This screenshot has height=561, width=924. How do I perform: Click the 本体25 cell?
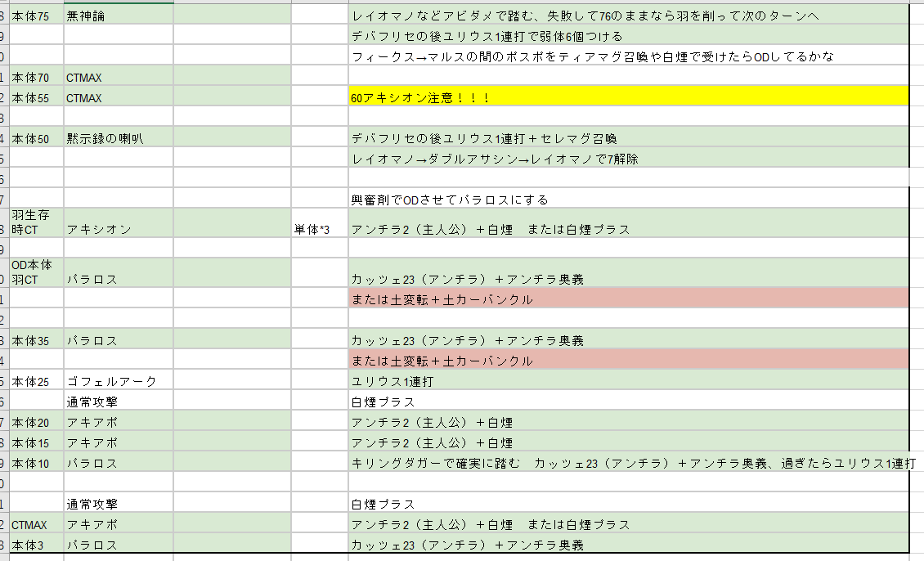point(37,381)
